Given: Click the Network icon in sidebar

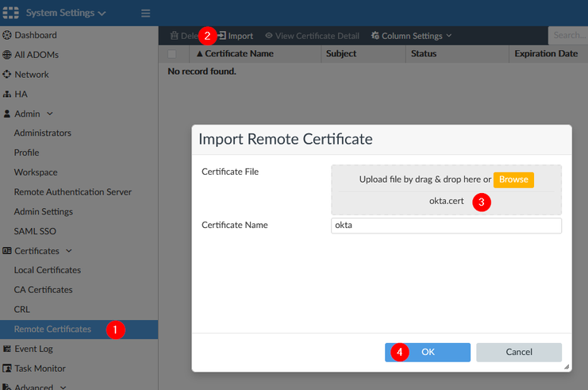Looking at the screenshot, I should (x=7, y=75).
